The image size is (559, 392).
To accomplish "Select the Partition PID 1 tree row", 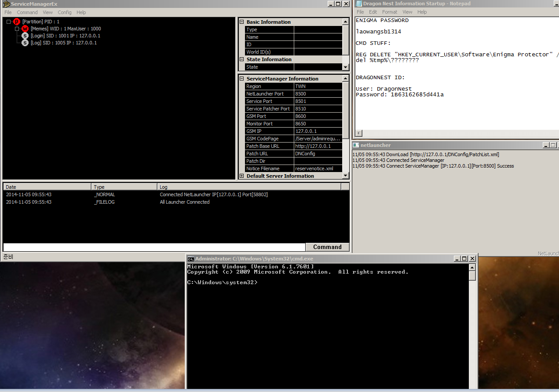I will coord(40,22).
